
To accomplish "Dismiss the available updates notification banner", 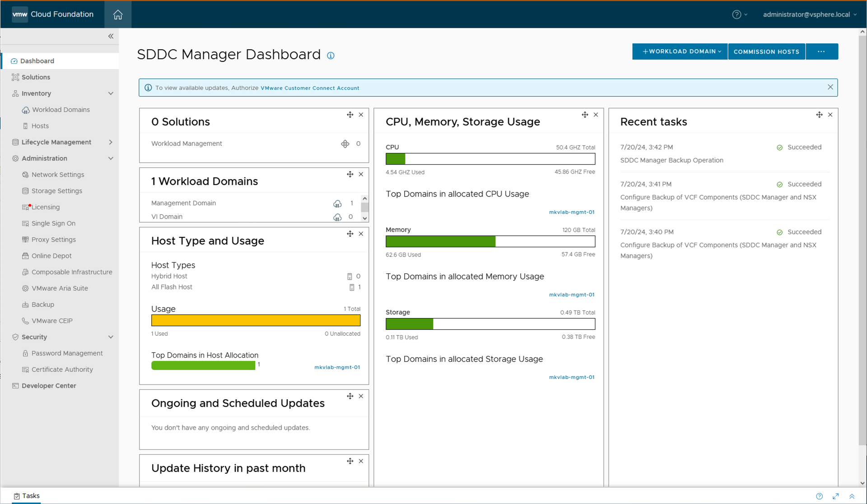I will click(830, 87).
